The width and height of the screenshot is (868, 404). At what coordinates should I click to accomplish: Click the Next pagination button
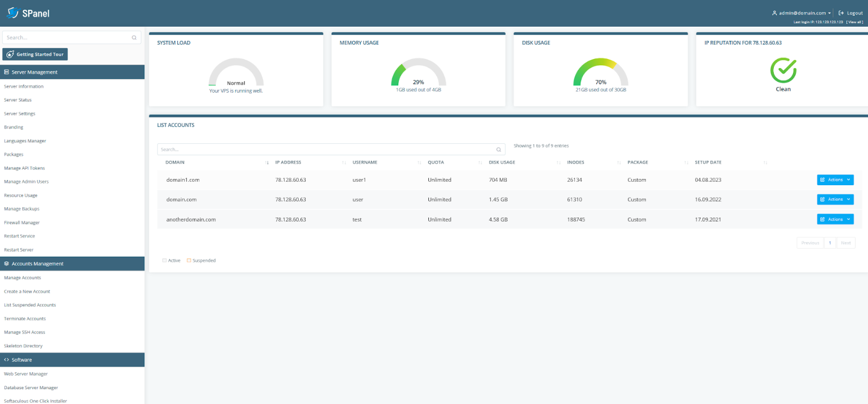pos(846,243)
